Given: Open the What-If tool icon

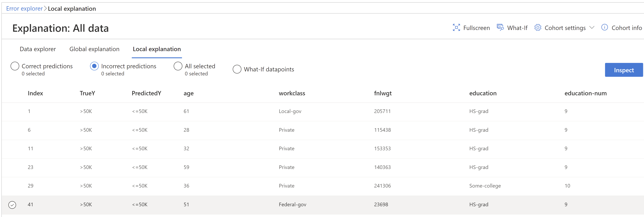Looking at the screenshot, I should pos(500,27).
